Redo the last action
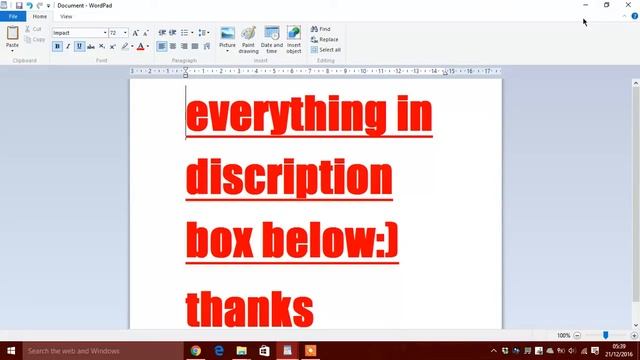Screen dimensions: 640x360 pyautogui.click(x=40, y=6)
